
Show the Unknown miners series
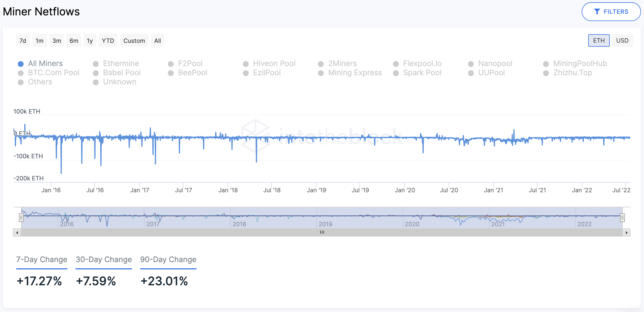point(119,82)
